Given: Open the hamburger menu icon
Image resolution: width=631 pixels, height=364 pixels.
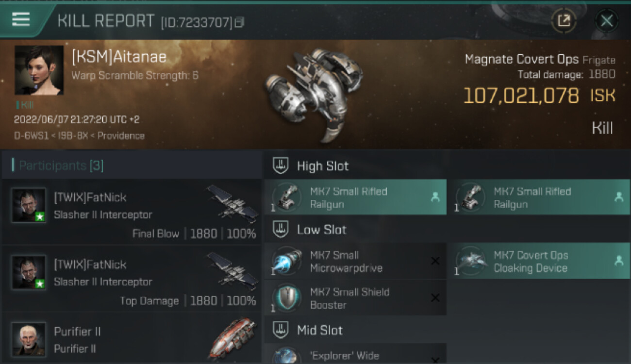Looking at the screenshot, I should (21, 19).
